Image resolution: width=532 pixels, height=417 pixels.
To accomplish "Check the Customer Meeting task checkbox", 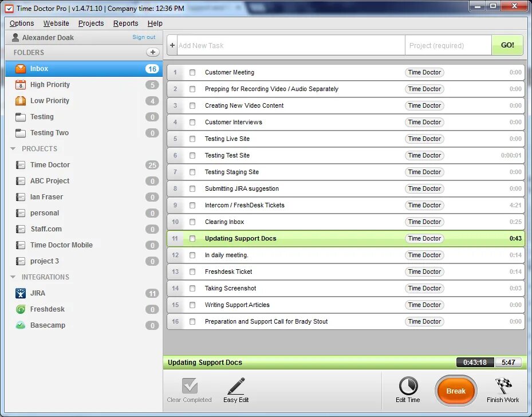I will 192,72.
